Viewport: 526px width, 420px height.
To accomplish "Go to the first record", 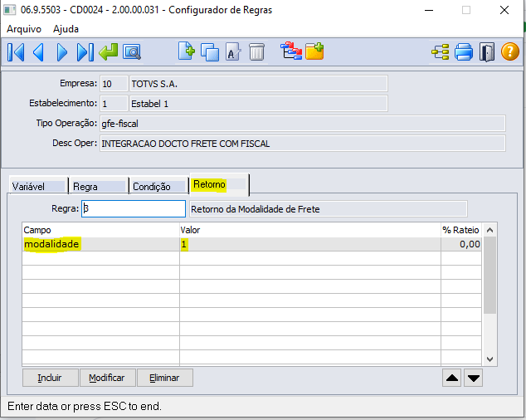I will 16,52.
